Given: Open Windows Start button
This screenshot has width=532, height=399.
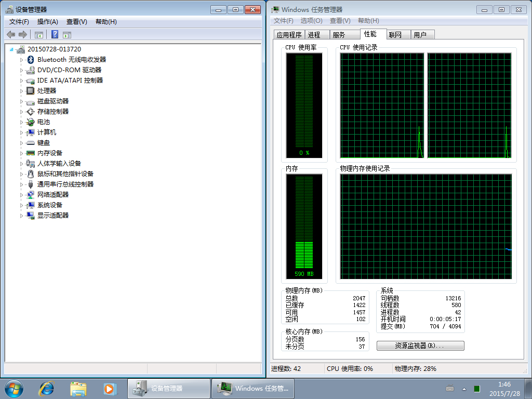Looking at the screenshot, I should [x=14, y=389].
